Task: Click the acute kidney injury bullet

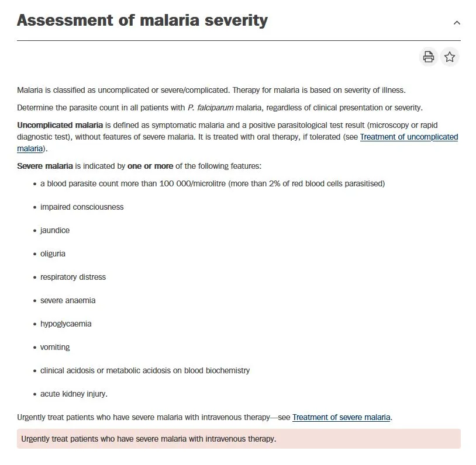Action: click(74, 394)
